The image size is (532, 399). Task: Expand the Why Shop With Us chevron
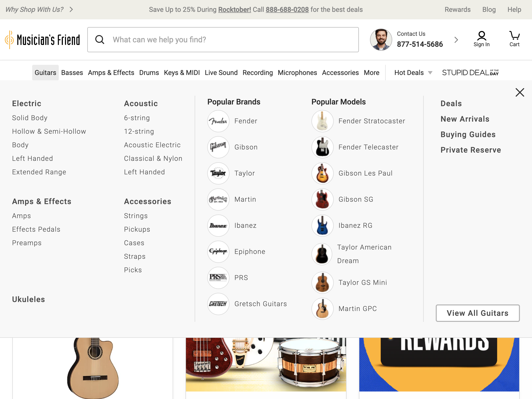71,9
